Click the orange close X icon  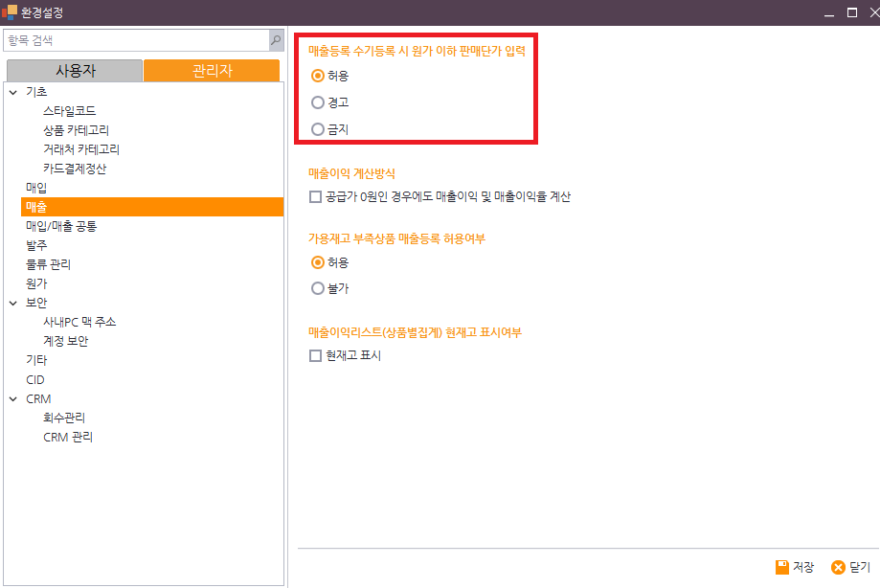(x=838, y=567)
